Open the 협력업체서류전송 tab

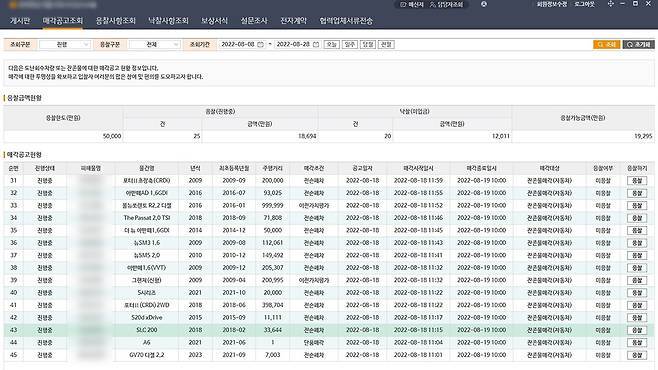click(346, 21)
